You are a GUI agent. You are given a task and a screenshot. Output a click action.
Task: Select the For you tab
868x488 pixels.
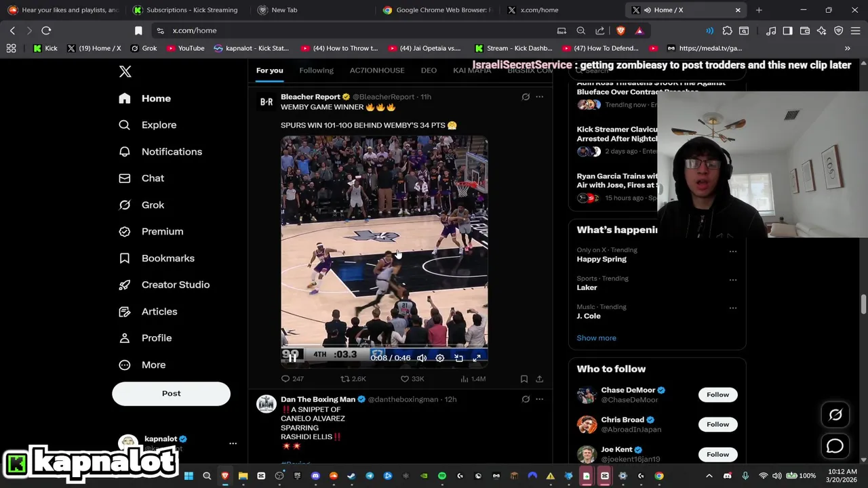[x=269, y=70]
